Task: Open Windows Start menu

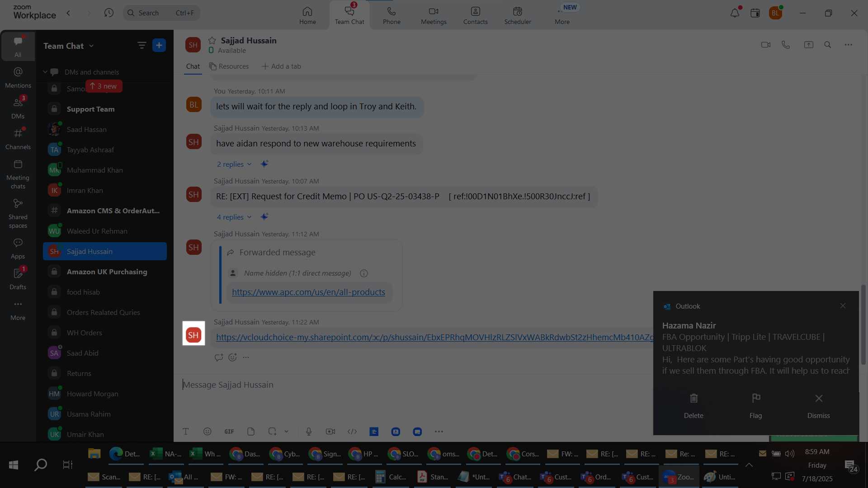Action: [14, 465]
